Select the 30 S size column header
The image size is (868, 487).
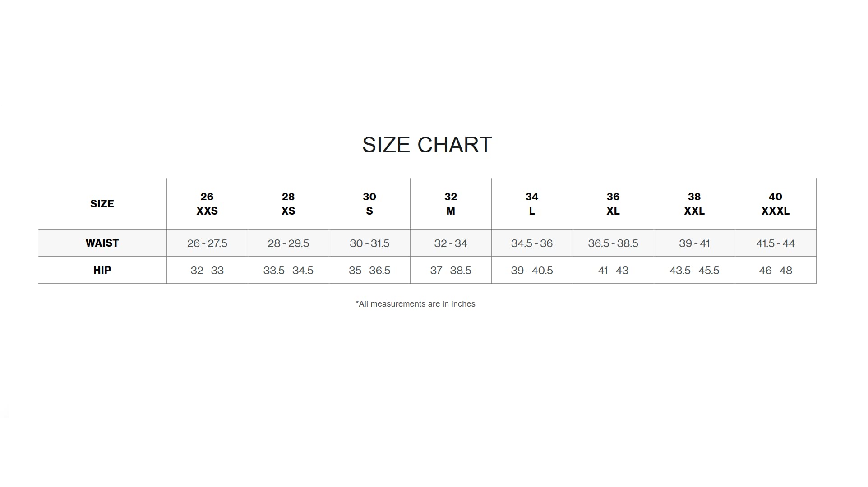click(x=370, y=204)
